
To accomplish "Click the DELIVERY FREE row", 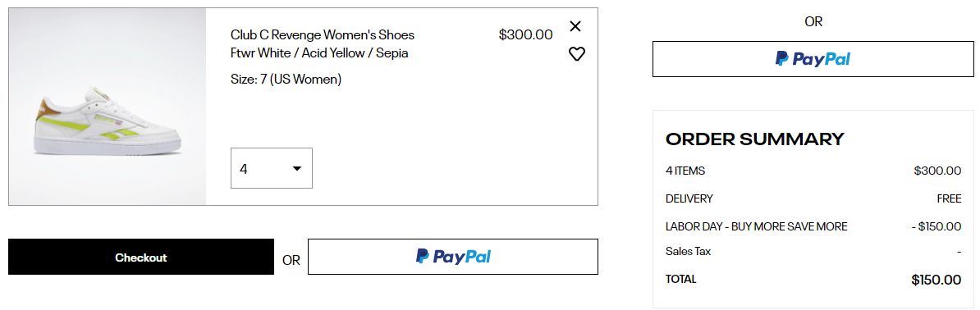I will click(x=813, y=198).
